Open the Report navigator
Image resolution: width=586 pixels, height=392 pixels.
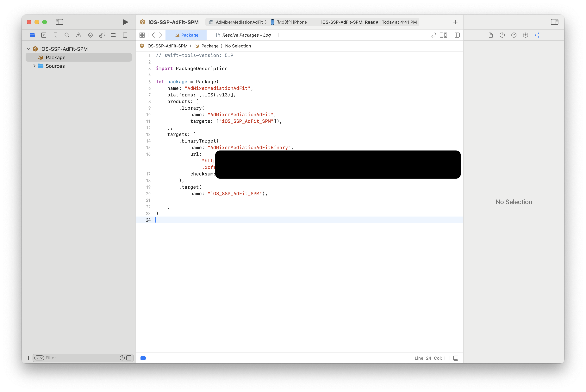[125, 35]
